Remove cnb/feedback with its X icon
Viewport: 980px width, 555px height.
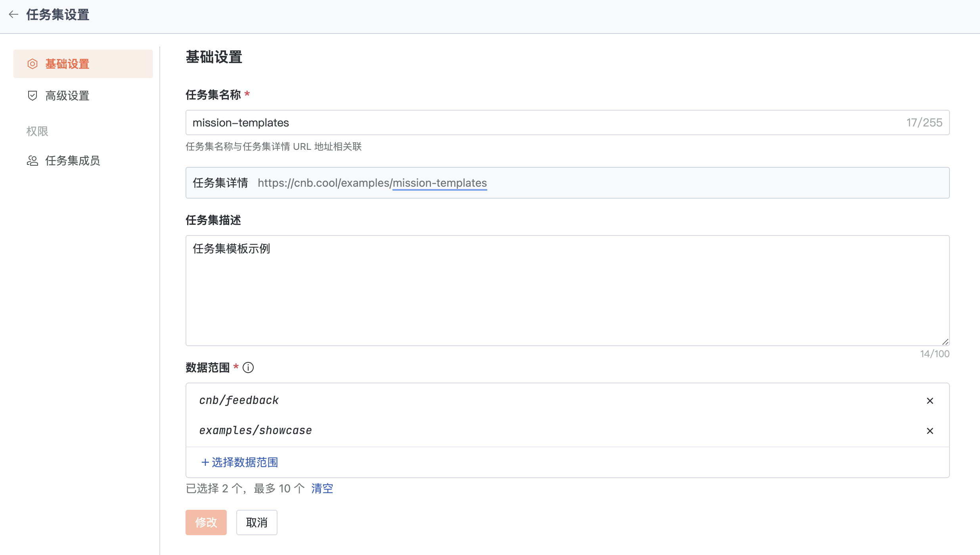[x=930, y=401]
